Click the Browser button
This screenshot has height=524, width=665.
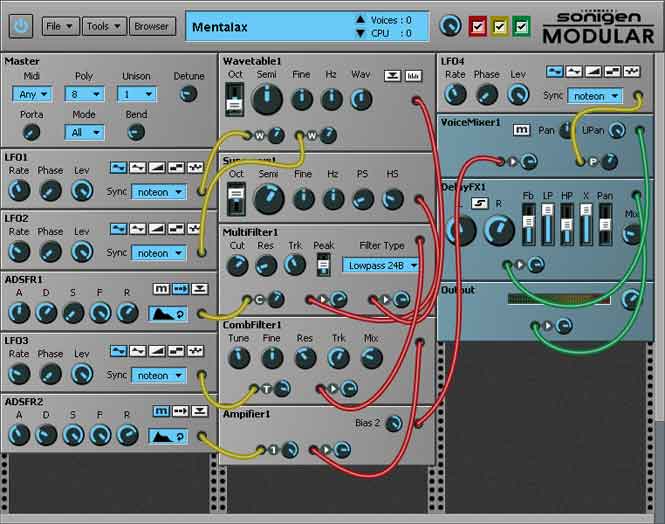[x=151, y=26]
